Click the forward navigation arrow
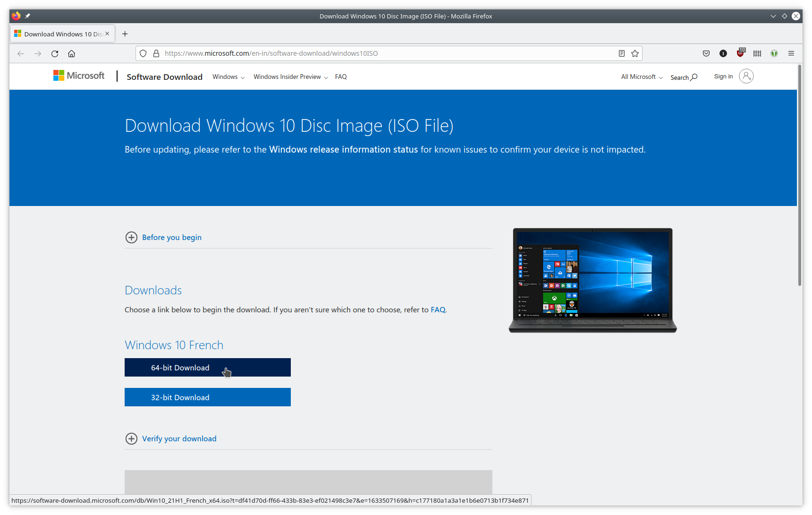 [x=38, y=53]
